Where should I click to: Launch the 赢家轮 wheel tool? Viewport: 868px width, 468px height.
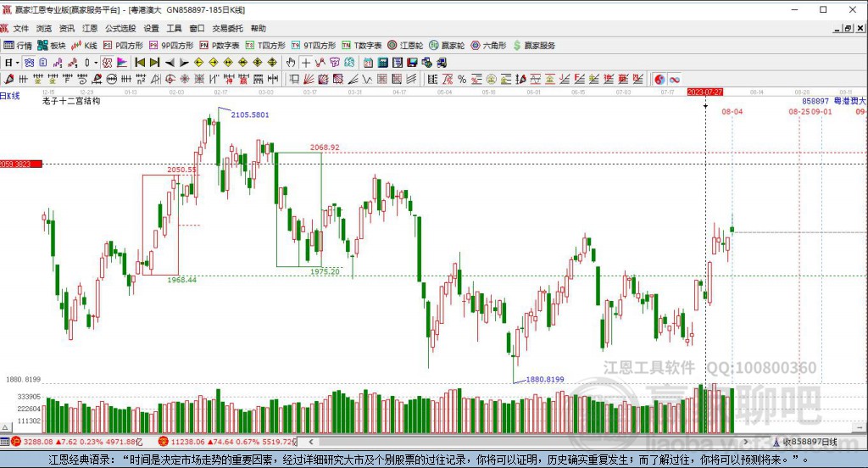coord(447,46)
